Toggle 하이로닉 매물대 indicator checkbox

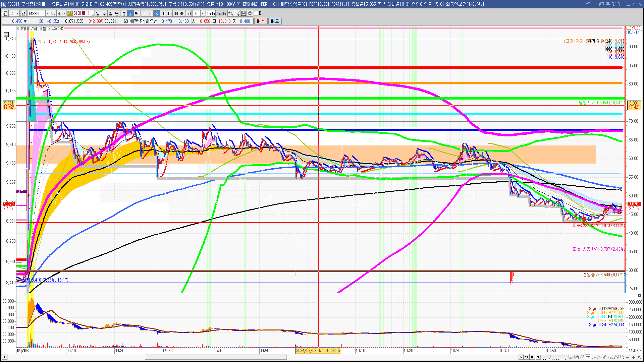pyautogui.click(x=18, y=29)
